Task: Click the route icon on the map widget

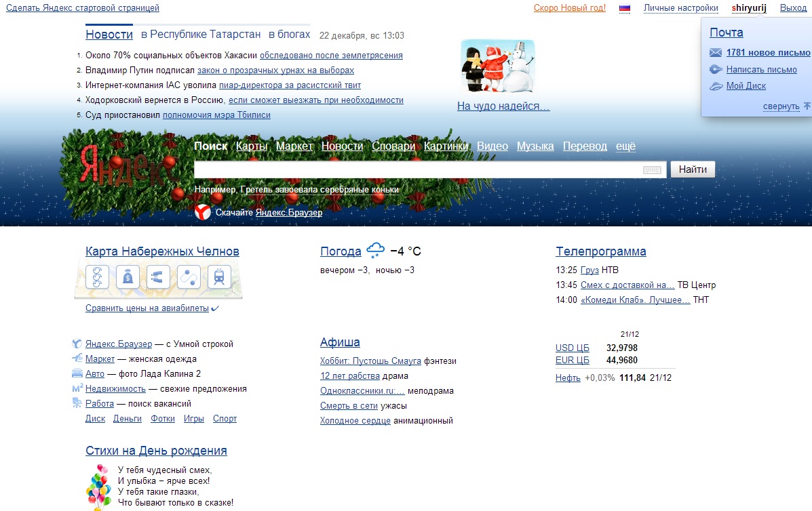Action: click(189, 277)
